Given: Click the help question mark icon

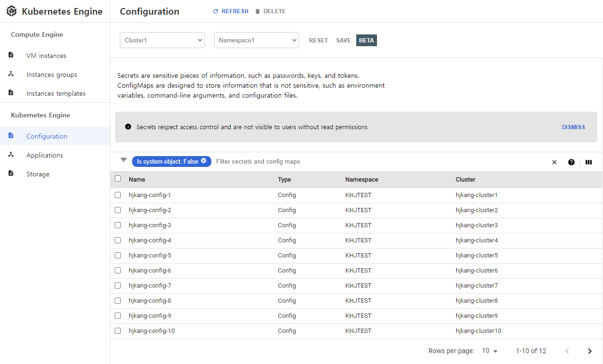Looking at the screenshot, I should click(571, 162).
